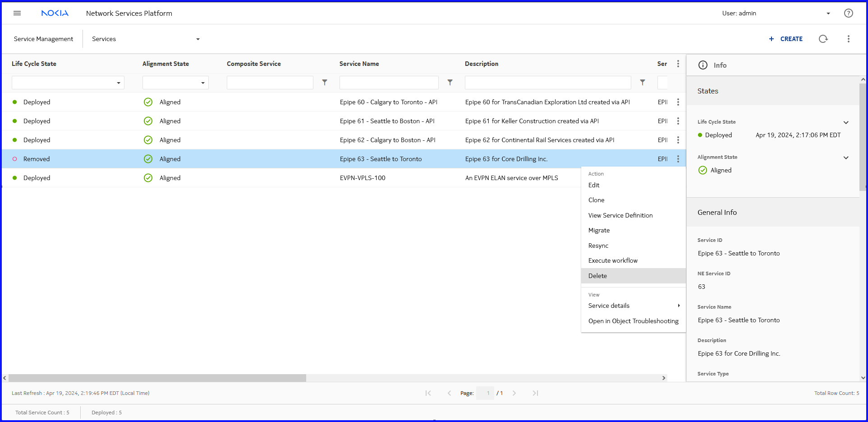Click the CREATE button
This screenshot has width=868, height=422.
[x=786, y=39]
